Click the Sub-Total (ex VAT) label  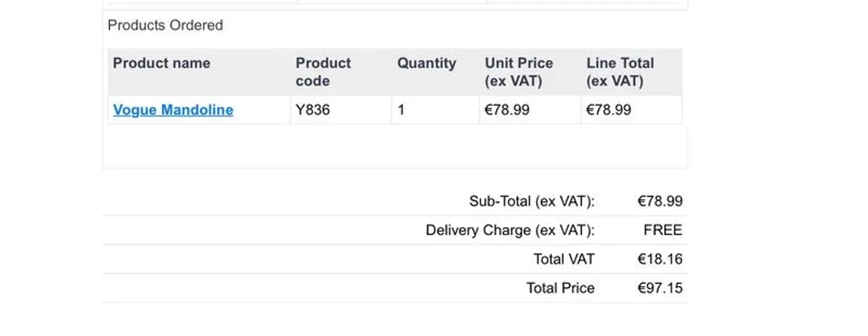pos(532,201)
